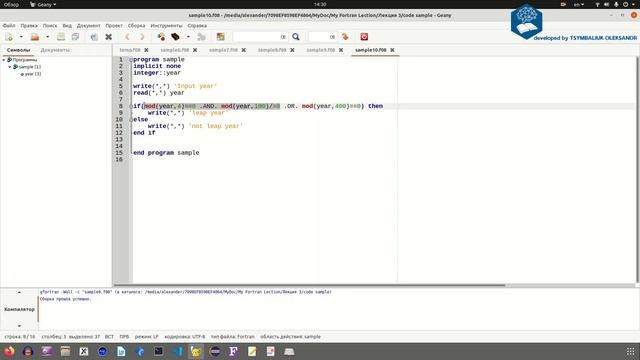Close the sample6.f08 tab

tap(195, 50)
